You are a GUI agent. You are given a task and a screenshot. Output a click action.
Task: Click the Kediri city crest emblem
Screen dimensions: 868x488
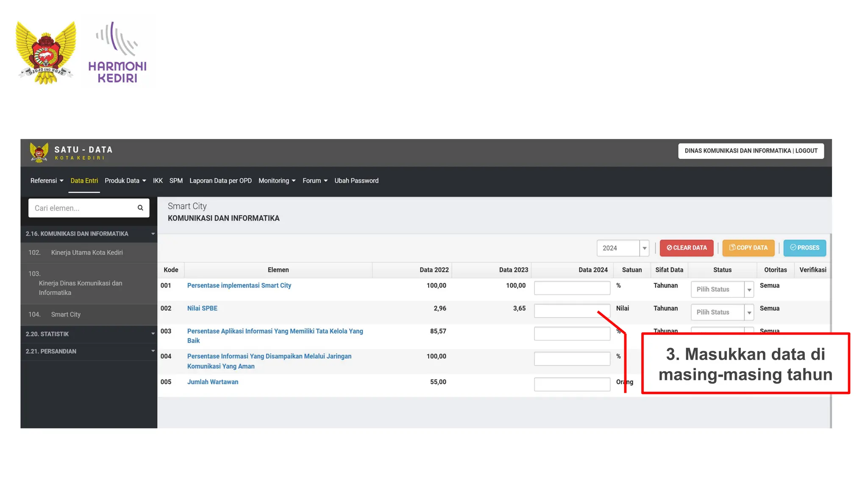pos(46,53)
